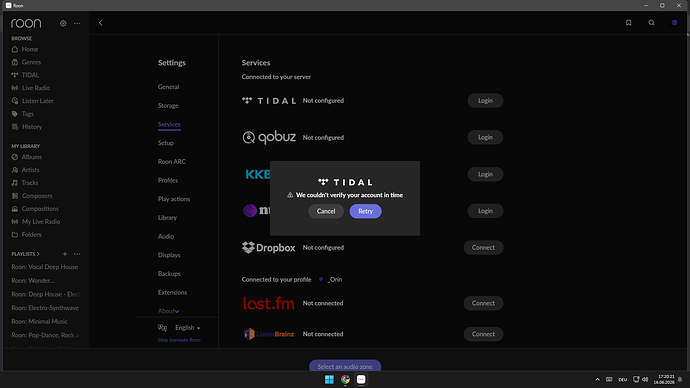Connect Dropbox service

(483, 248)
